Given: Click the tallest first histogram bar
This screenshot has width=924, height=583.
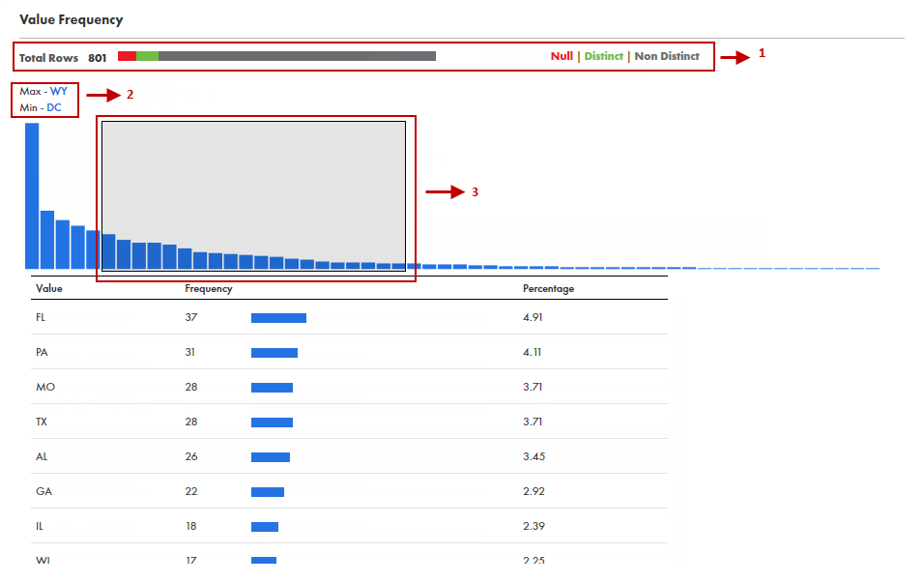Looking at the screenshot, I should coord(32,195).
